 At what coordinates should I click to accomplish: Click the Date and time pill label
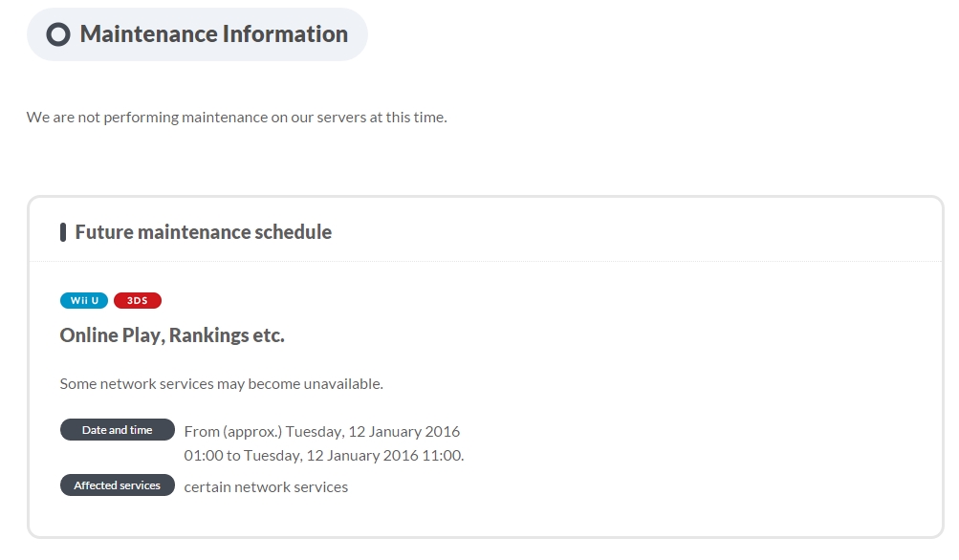click(118, 430)
